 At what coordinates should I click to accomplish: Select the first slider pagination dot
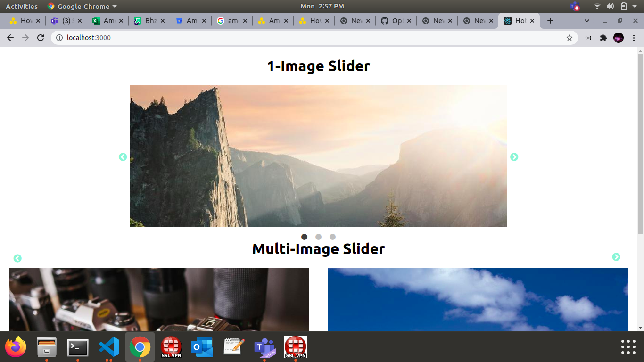pyautogui.click(x=305, y=237)
